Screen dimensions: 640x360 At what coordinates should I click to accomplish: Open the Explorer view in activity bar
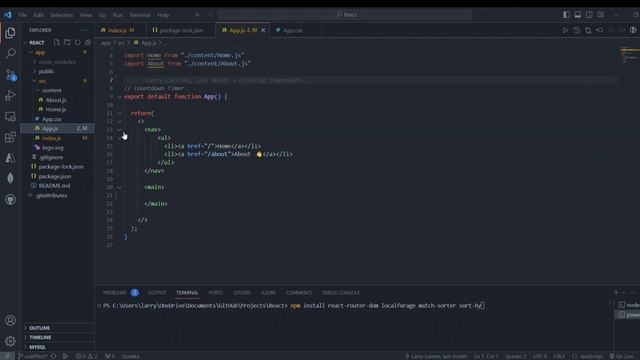pyautogui.click(x=10, y=33)
